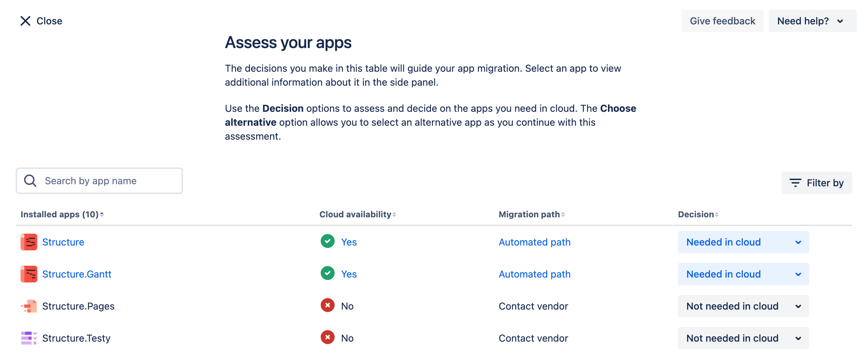Click the Structure.Gantt app icon
The image size is (868, 358).
(x=29, y=274)
